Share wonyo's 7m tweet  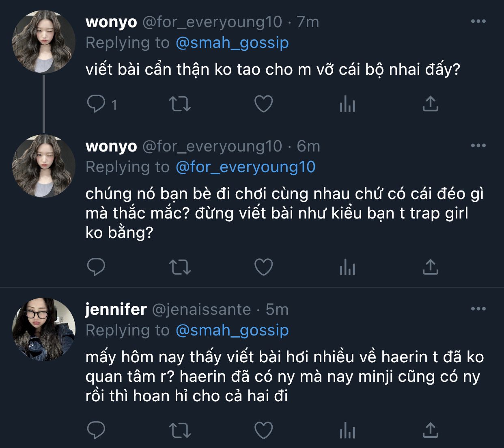pos(430,104)
